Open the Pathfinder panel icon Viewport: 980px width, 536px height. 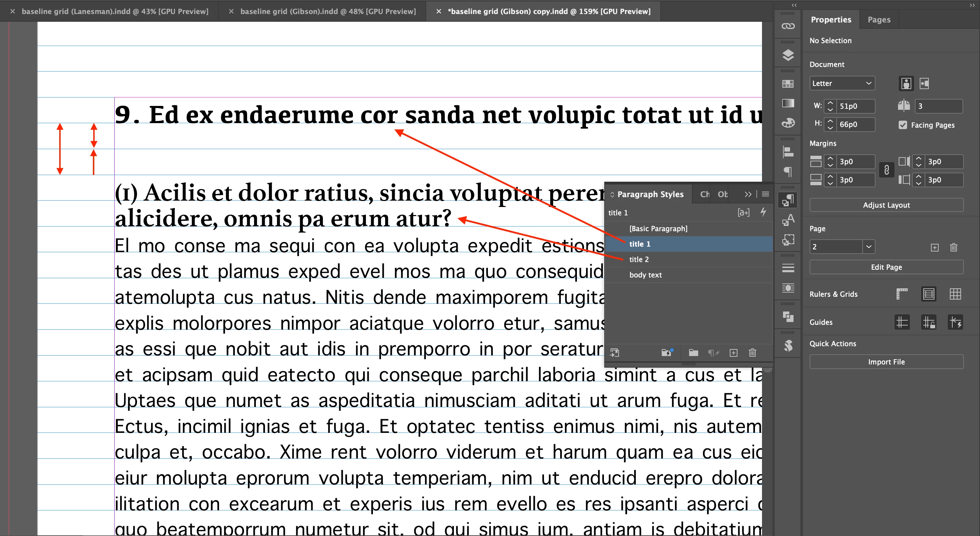point(788,317)
